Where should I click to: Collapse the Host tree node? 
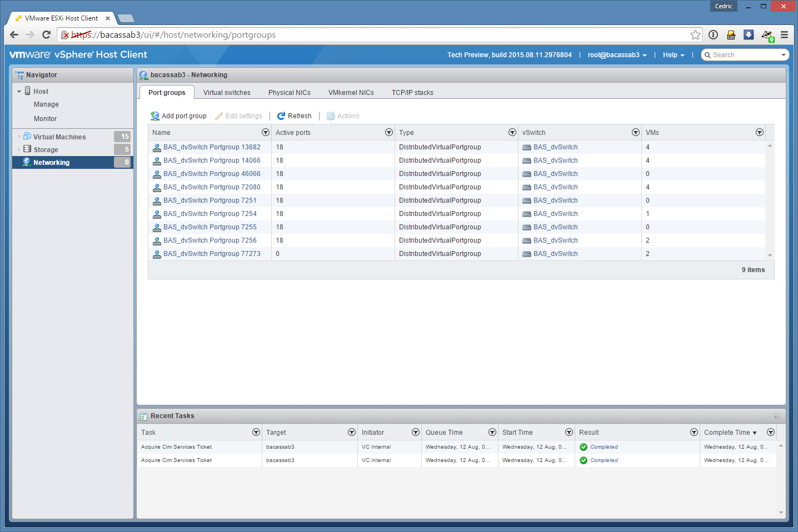tap(19, 92)
